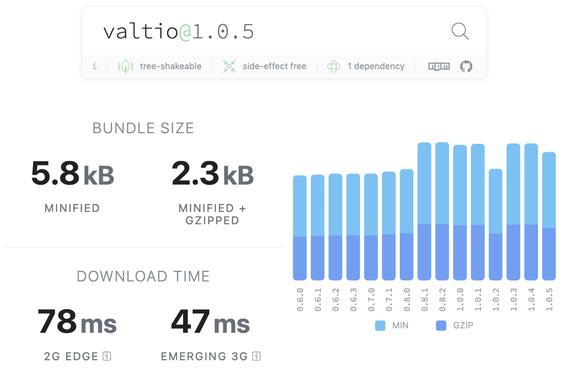The width and height of the screenshot is (588, 378).
Task: Select the 1.0.2 version bar
Action: click(x=496, y=225)
